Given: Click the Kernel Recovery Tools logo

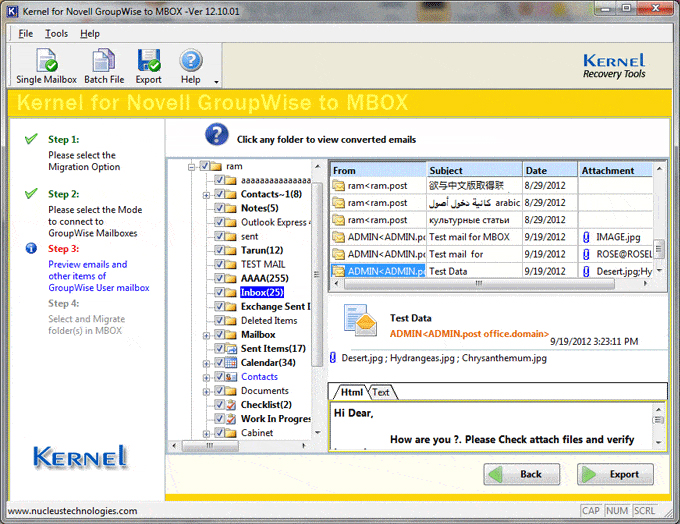Looking at the screenshot, I should (614, 66).
